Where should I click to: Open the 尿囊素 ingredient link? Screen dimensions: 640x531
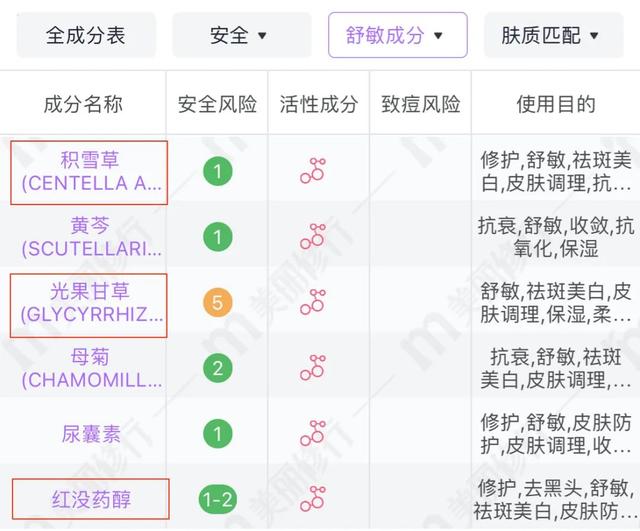click(x=90, y=433)
